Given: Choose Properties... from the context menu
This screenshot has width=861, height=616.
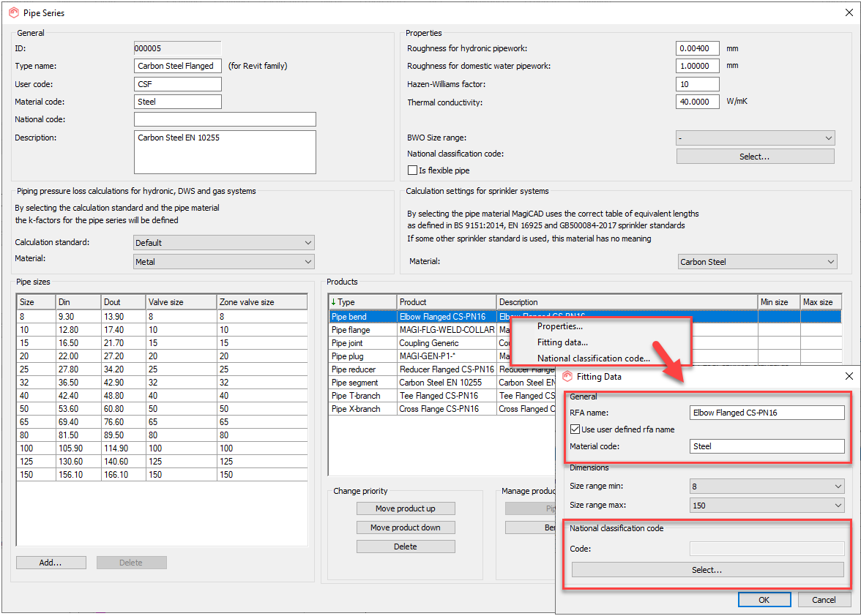Looking at the screenshot, I should [560, 326].
